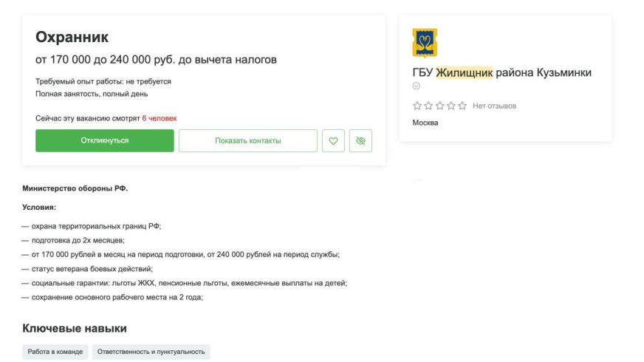Screen dimensions: 644x362
Task: Click the Москва location text
Action: pyautogui.click(x=425, y=123)
